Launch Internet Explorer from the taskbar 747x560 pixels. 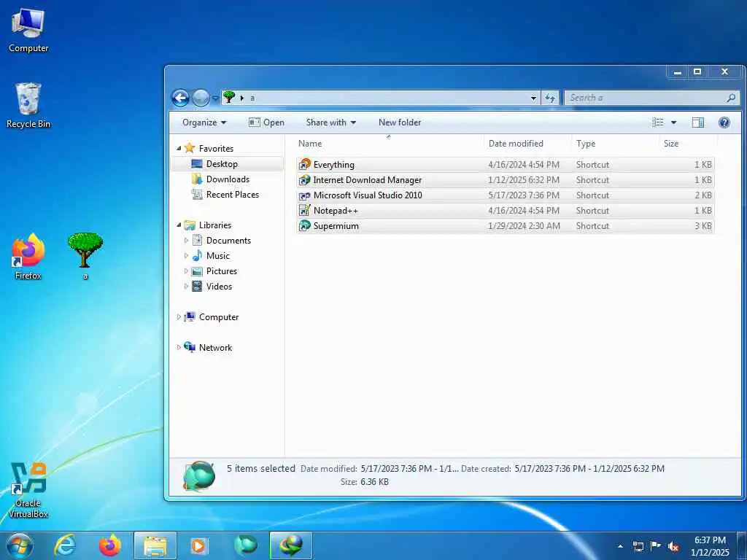65,545
